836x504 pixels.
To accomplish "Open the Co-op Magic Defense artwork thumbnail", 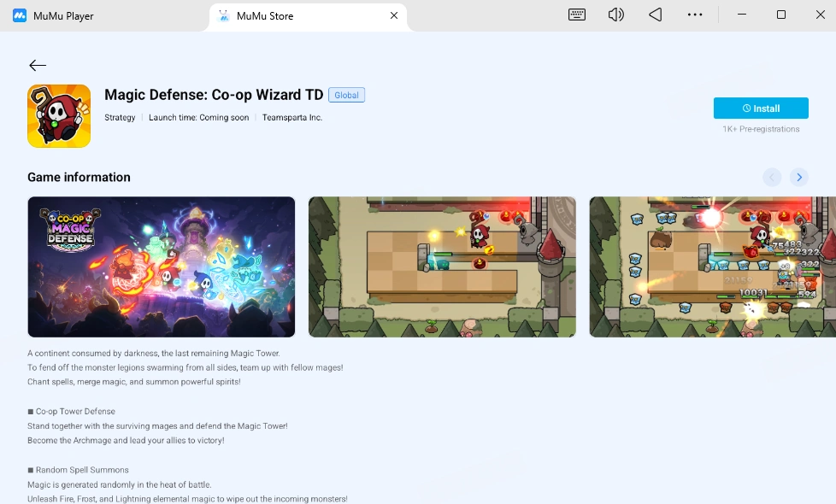I will point(161,267).
